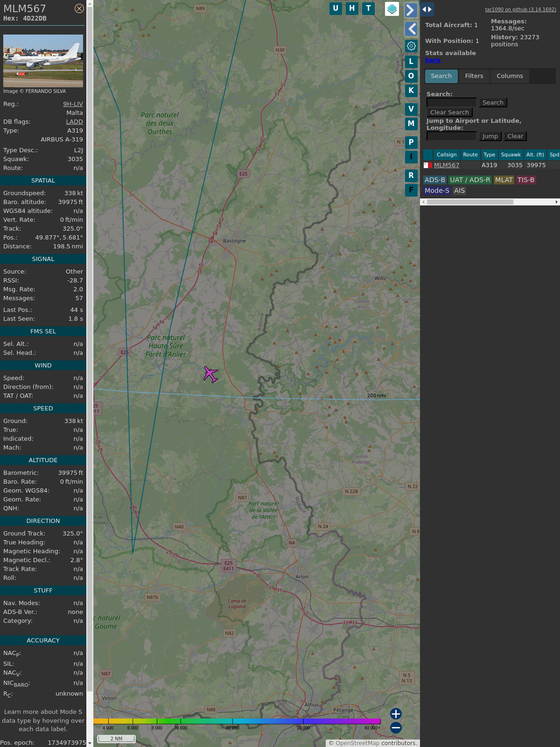Select the aircraft icon on map
560x747 pixels.
tap(211, 374)
